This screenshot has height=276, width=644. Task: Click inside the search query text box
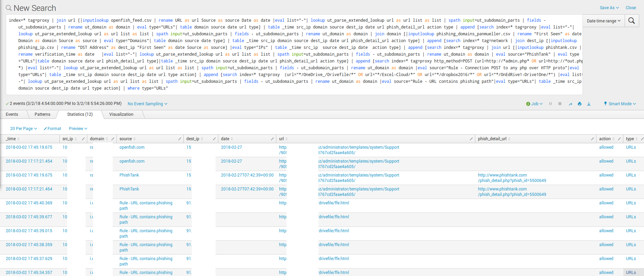pyautogui.click(x=294, y=54)
